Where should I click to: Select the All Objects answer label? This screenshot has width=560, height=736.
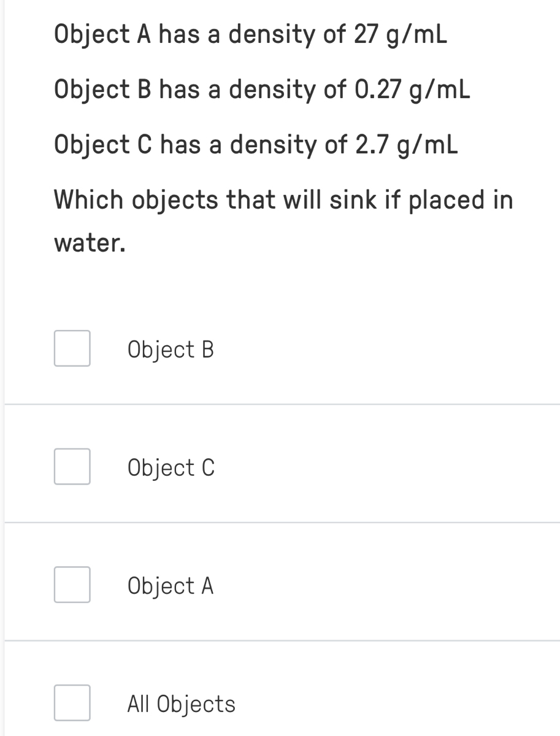pos(181,704)
